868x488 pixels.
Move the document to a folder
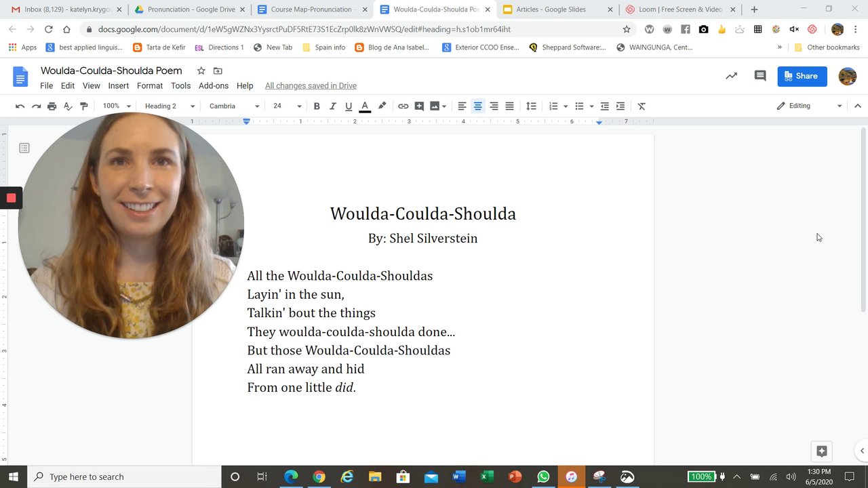pyautogui.click(x=218, y=70)
